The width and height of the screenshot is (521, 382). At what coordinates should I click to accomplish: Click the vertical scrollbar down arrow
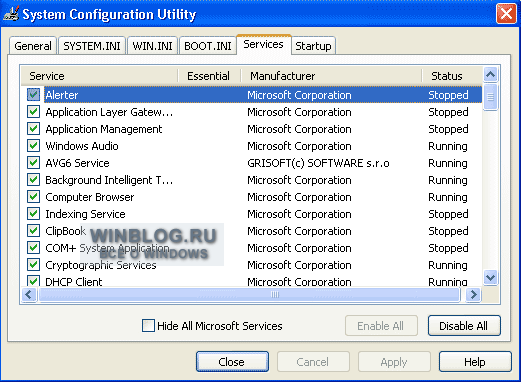(490, 277)
